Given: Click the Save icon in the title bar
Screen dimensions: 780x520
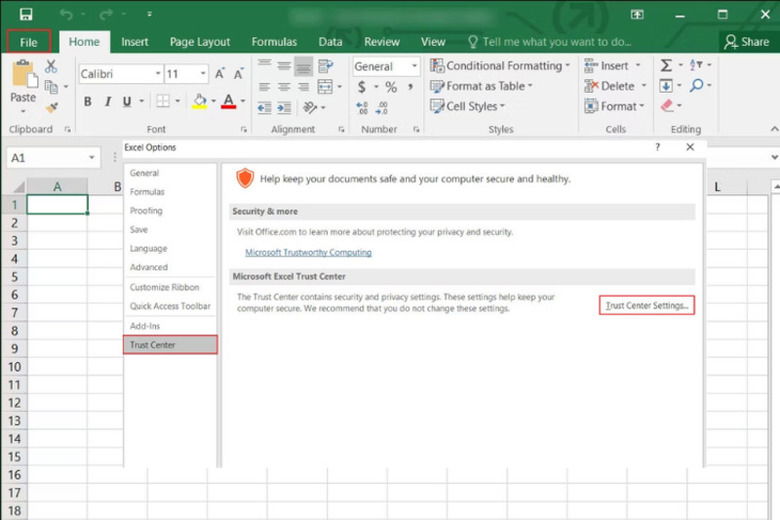Looking at the screenshot, I should [26, 14].
